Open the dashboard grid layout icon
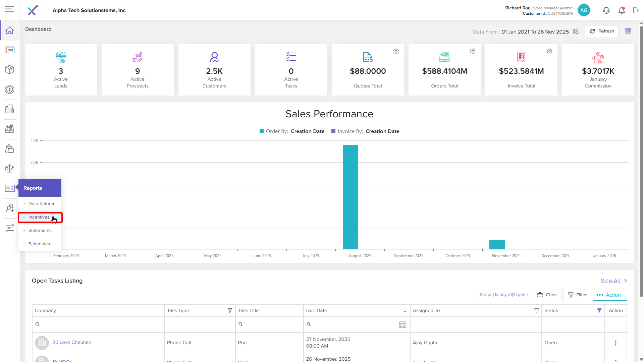The image size is (644, 362). pos(628,31)
